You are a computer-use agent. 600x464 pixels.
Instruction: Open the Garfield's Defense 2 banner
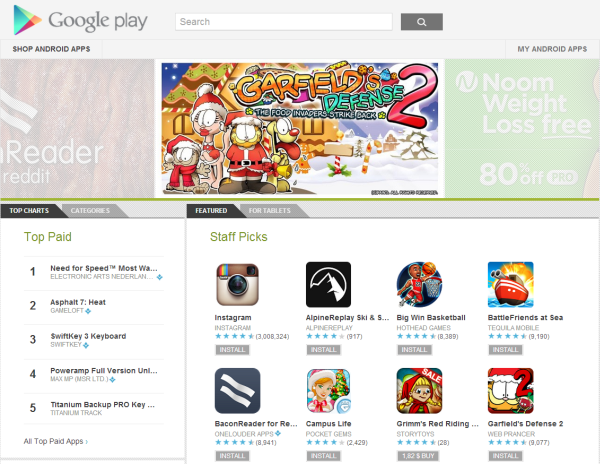coord(300,129)
